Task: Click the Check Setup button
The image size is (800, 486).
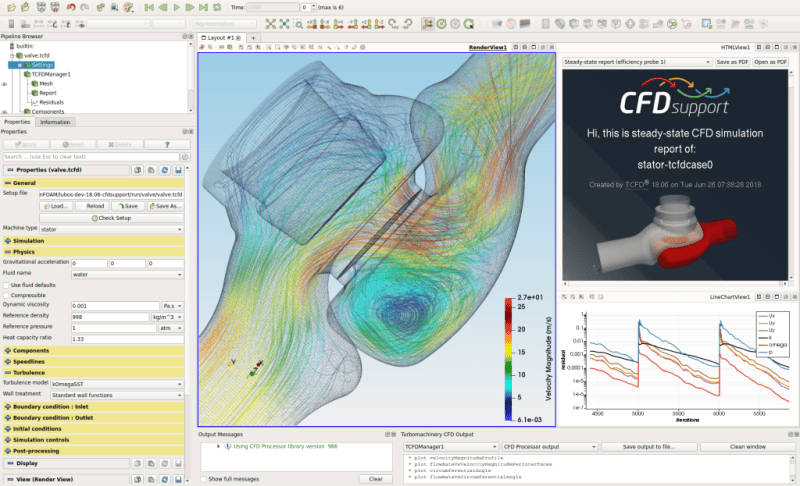Action: tap(111, 218)
